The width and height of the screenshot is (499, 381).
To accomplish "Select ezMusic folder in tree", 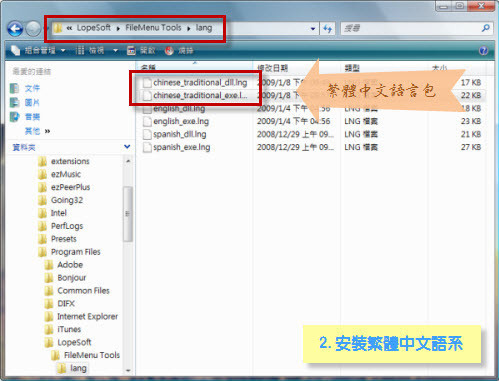I will coord(66,174).
